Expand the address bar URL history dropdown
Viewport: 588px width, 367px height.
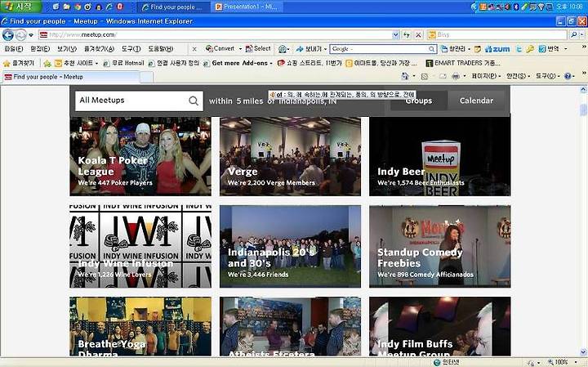pos(395,35)
